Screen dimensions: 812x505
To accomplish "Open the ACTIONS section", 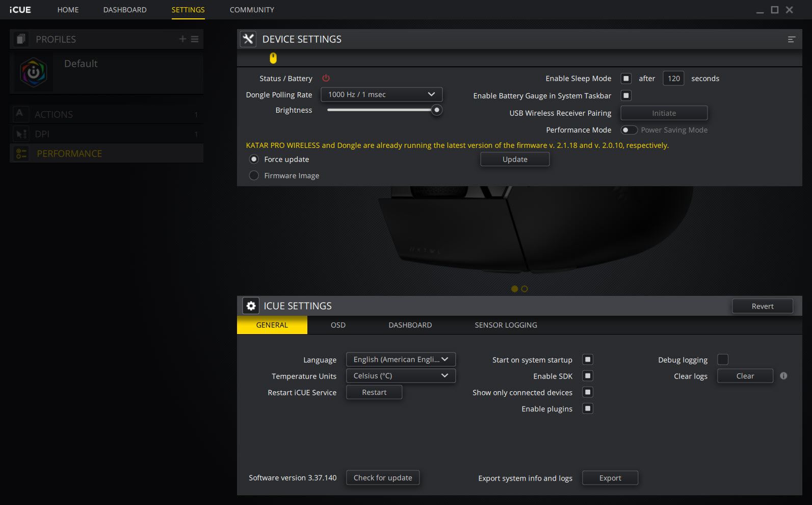I will point(107,114).
